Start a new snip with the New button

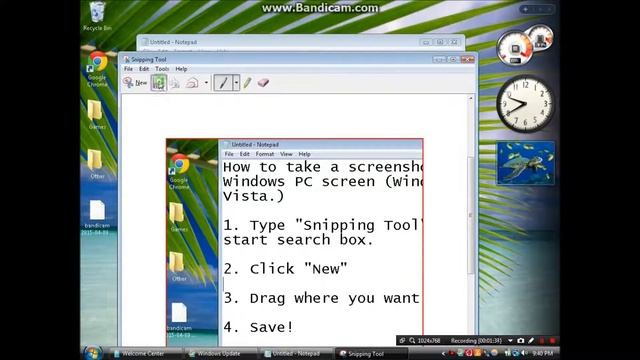click(136, 83)
